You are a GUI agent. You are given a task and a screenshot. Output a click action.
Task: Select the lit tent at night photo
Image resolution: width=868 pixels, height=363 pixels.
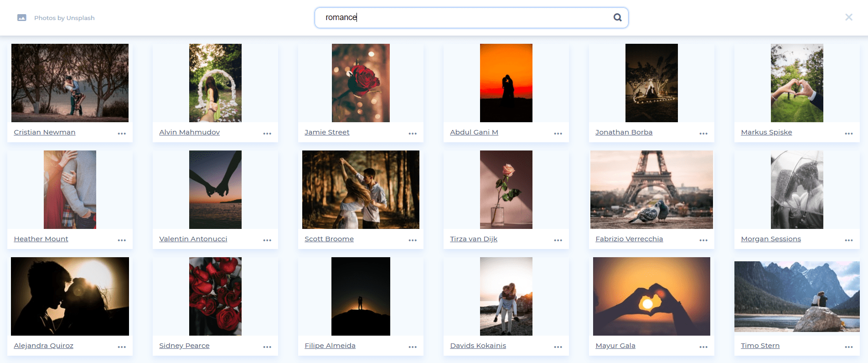(651, 83)
